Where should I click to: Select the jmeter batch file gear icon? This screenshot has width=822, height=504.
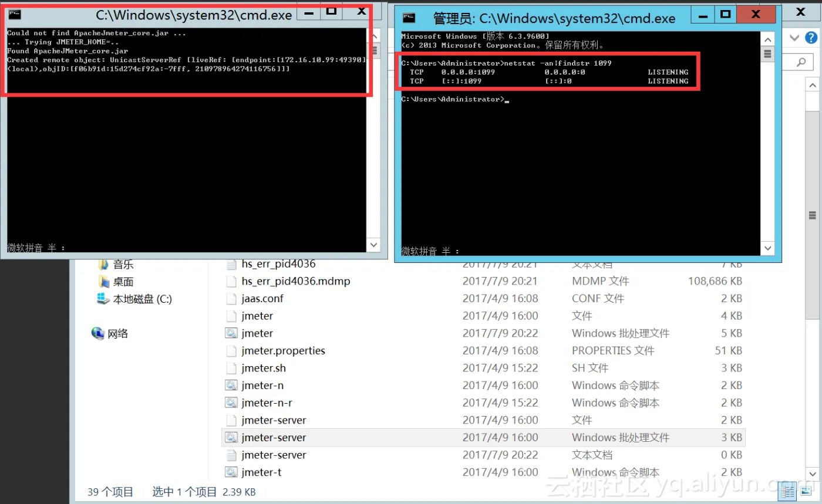pos(231,333)
